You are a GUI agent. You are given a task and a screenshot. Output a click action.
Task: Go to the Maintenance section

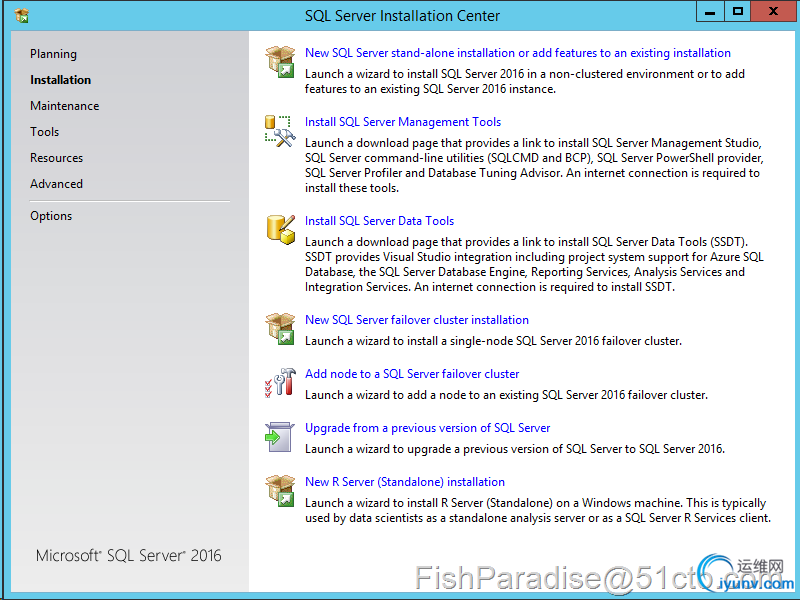[x=65, y=106]
